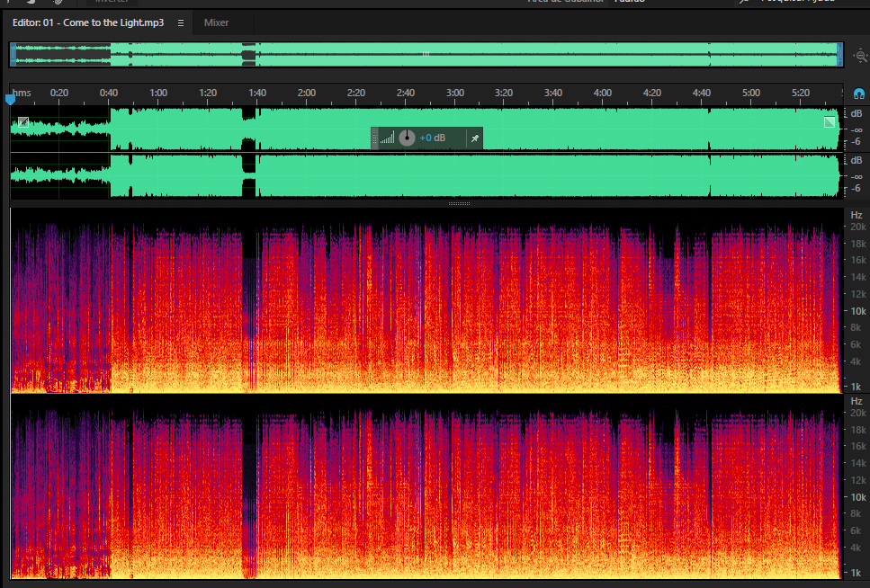The width and height of the screenshot is (870, 588).
Task: Click the right handle of zoom navigator
Action: click(x=840, y=55)
